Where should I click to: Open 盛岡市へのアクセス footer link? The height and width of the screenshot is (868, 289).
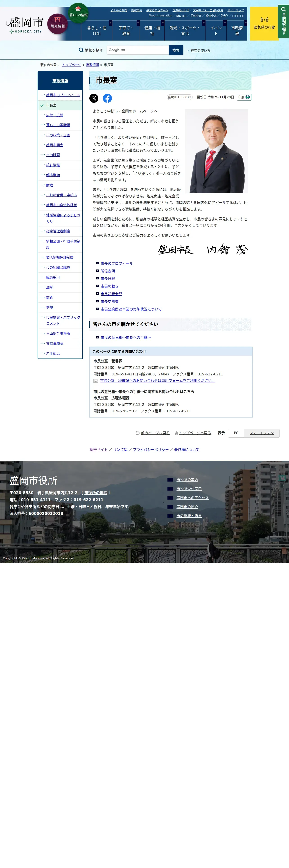(192, 498)
